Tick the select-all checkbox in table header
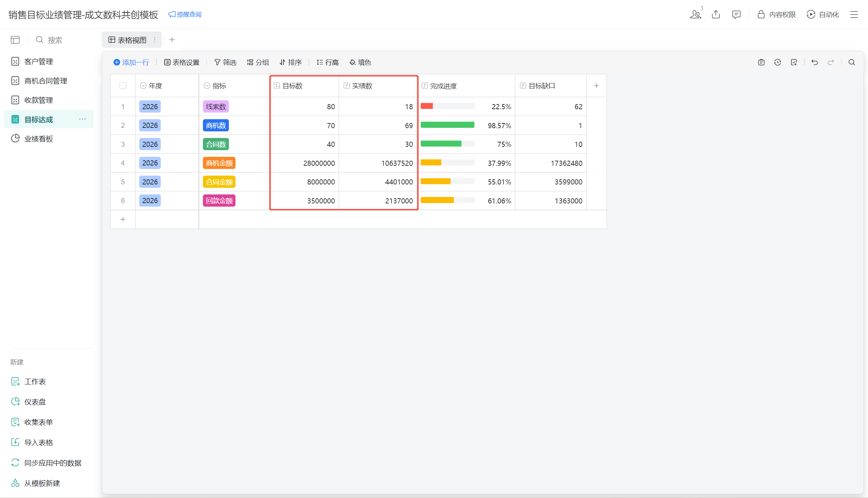This screenshot has width=868, height=498. point(123,86)
